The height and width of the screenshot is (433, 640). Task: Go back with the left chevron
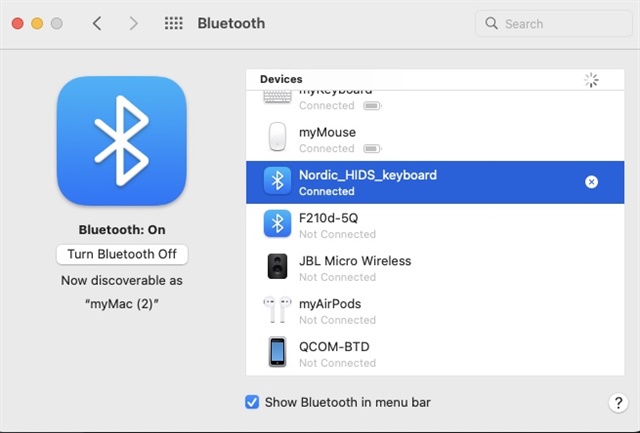pyautogui.click(x=97, y=23)
